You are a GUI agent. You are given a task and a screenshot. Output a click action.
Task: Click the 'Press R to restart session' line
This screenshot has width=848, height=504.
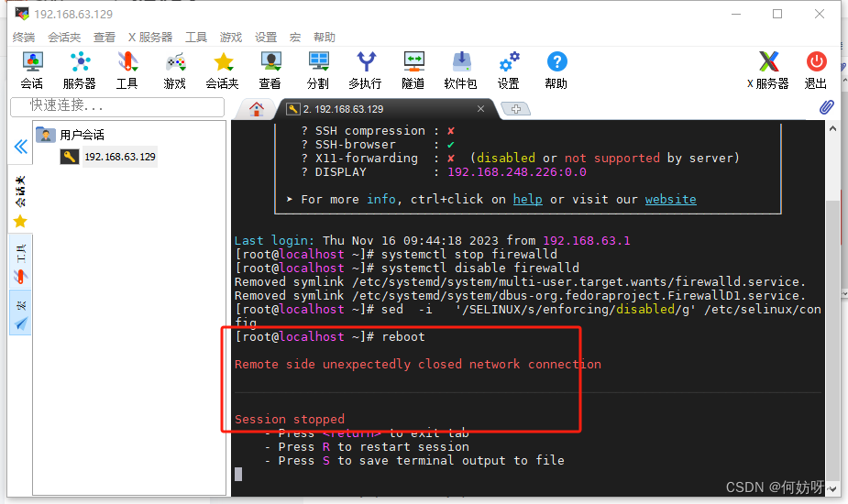click(367, 446)
